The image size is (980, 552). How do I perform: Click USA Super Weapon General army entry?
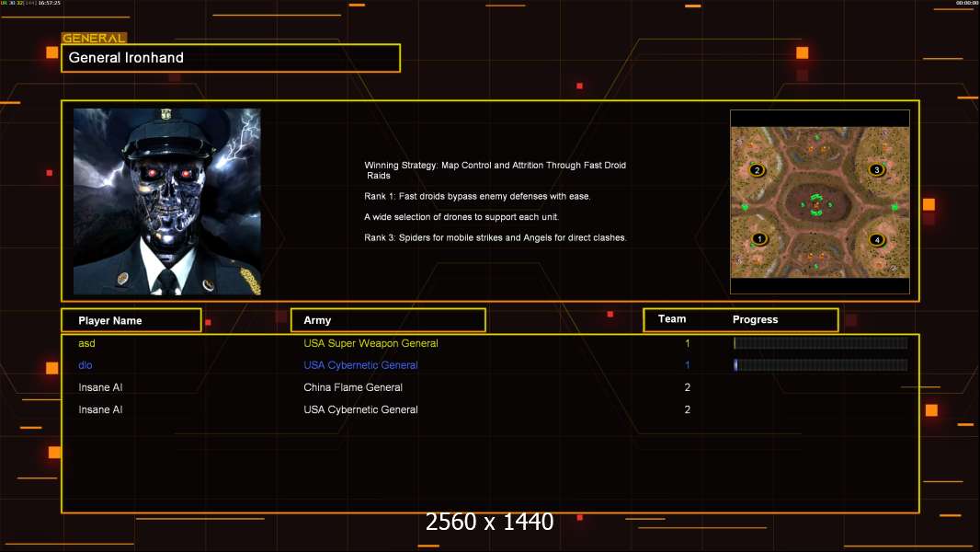(x=370, y=343)
